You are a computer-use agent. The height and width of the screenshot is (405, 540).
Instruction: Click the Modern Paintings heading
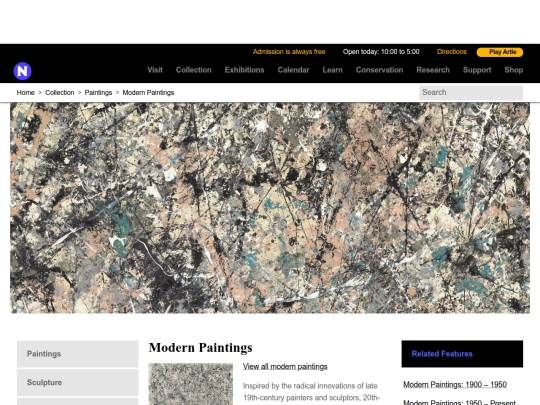coord(200,347)
